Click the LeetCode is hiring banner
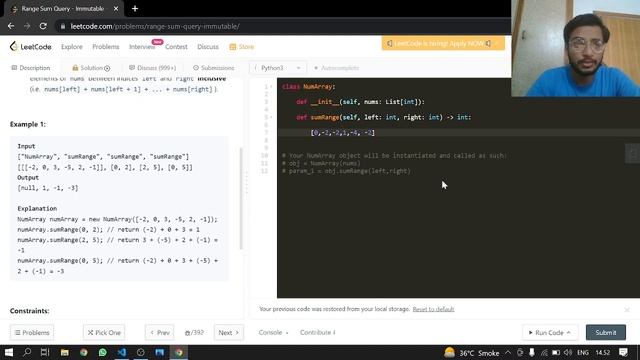 pos(443,43)
